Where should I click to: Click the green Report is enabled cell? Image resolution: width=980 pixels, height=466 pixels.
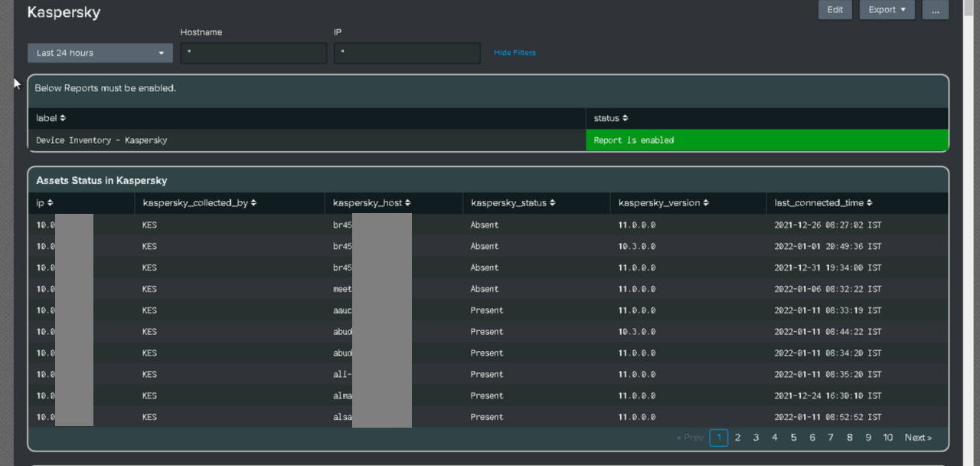pos(767,140)
